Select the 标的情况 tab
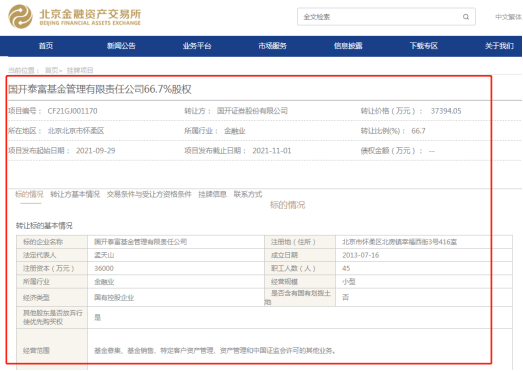This screenshot has height=371, width=523. 29,194
